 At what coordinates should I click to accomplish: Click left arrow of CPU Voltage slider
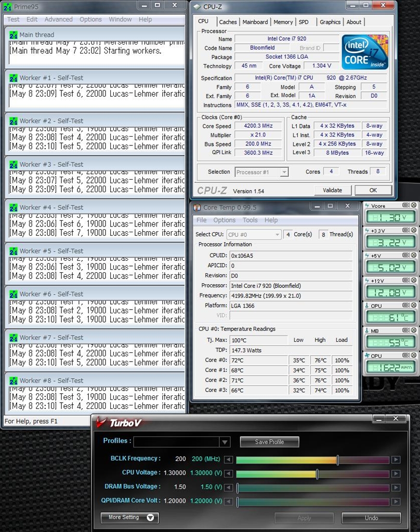(x=229, y=473)
